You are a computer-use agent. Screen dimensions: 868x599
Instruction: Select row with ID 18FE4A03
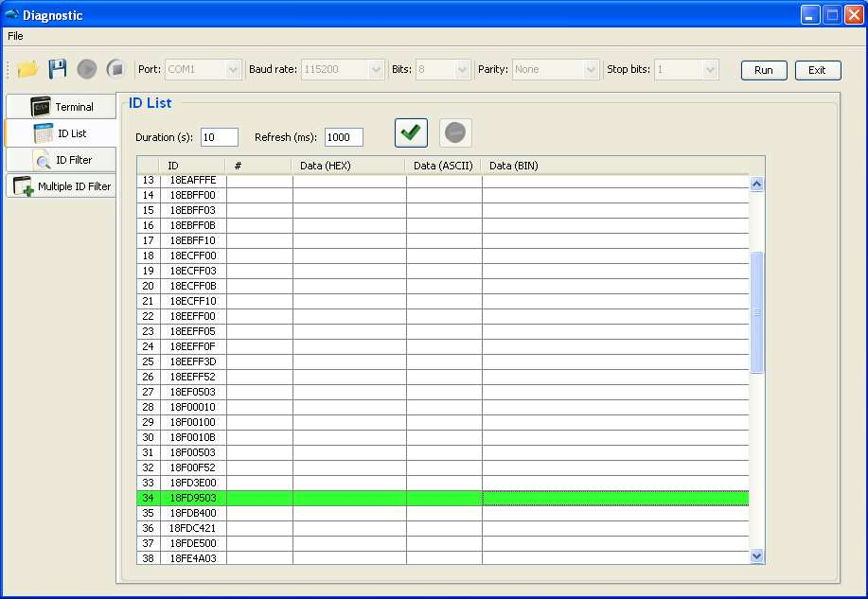(443, 558)
